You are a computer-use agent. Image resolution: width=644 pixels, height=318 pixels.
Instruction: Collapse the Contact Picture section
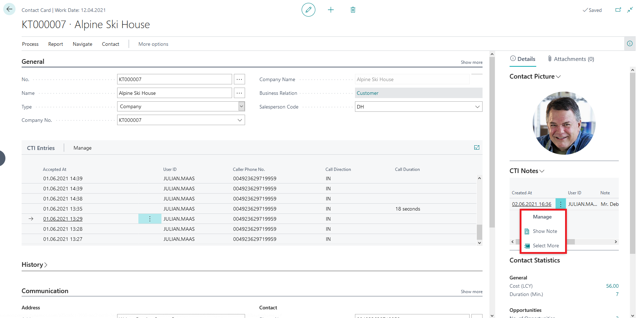[535, 76]
